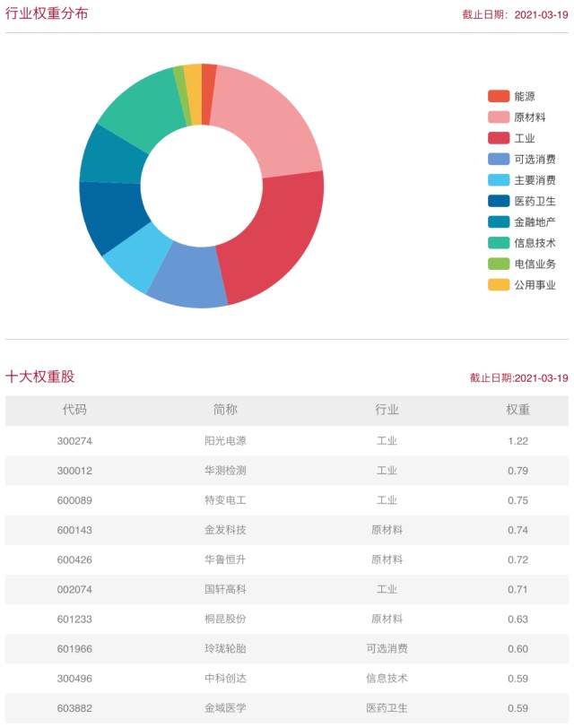Select the teal 金融地产 donut segment

(x=111, y=156)
